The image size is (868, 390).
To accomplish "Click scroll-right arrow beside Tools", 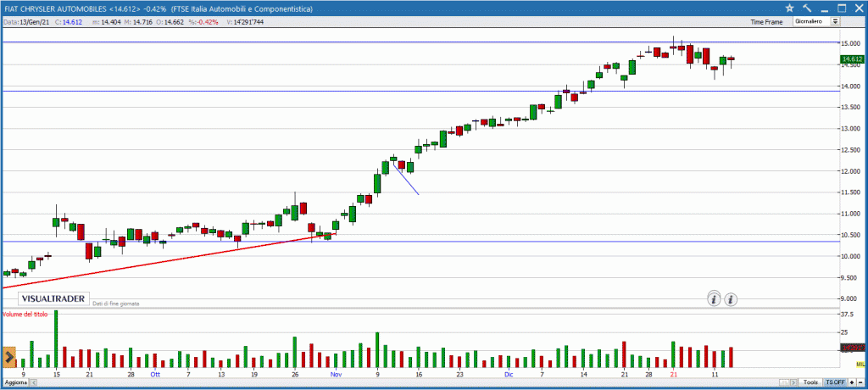I will pyautogui.click(x=793, y=382).
